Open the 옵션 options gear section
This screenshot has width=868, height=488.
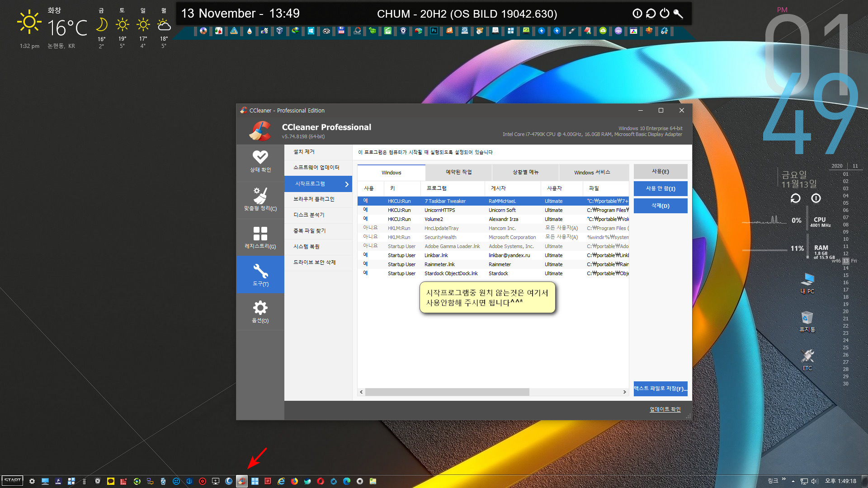(260, 312)
